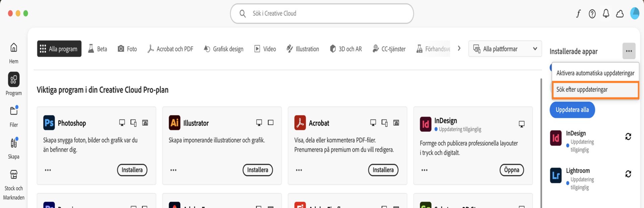Switch to 3D och AR tab

tap(346, 49)
